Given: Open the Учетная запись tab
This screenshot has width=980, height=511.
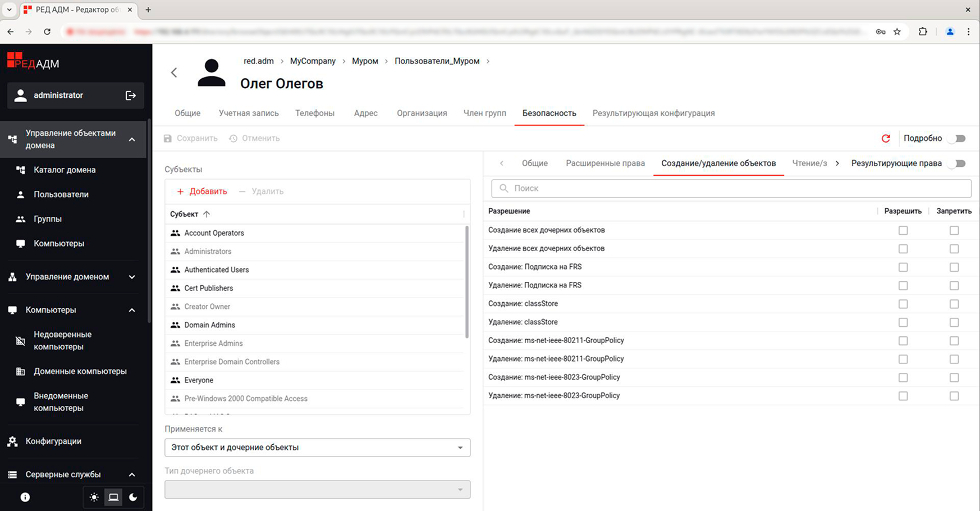Looking at the screenshot, I should click(249, 113).
